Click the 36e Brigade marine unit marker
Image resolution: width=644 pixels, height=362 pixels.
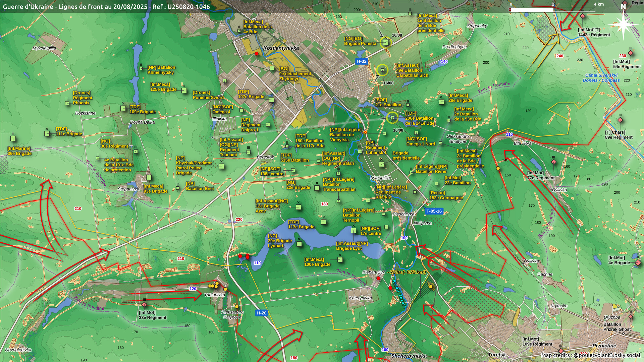click(x=13, y=138)
